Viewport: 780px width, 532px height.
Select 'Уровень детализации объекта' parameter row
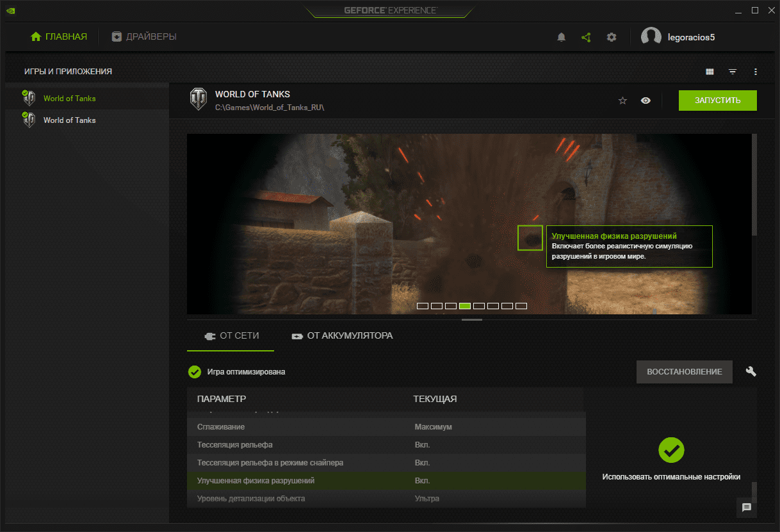click(386, 498)
